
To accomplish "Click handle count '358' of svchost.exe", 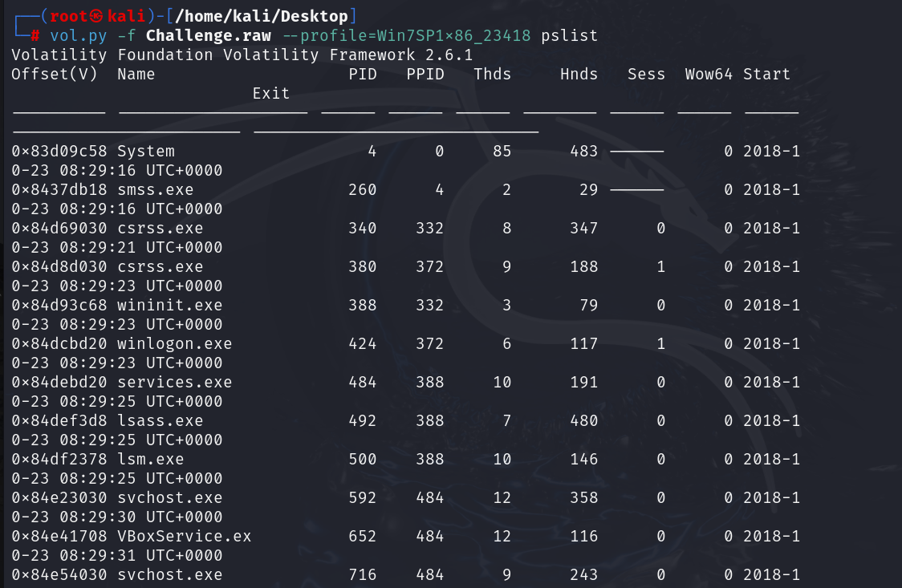I will tap(584, 498).
